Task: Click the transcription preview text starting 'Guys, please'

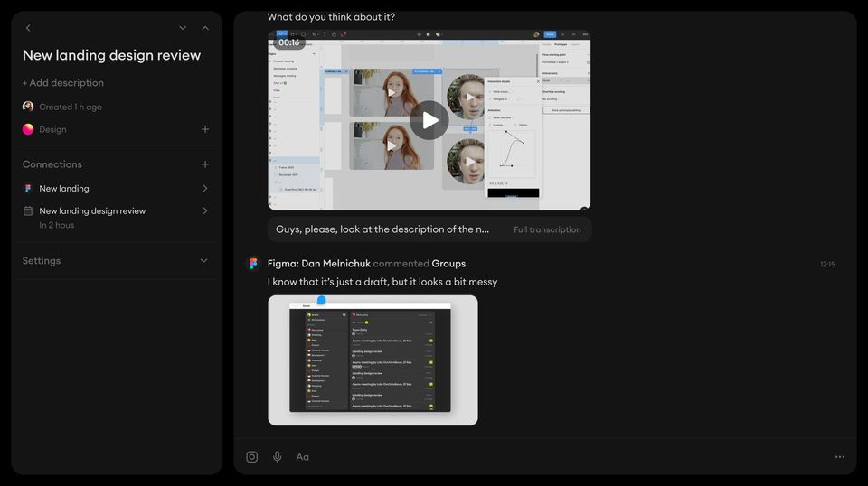Action: pos(382,229)
